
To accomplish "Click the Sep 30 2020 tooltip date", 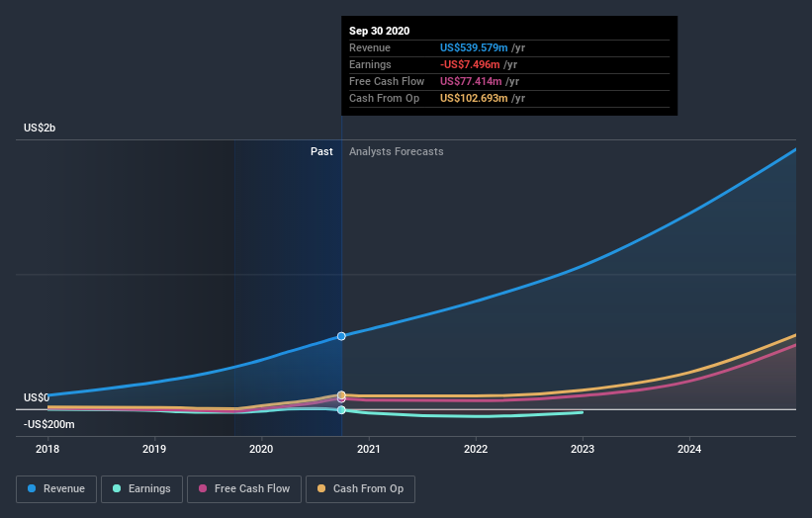I will (379, 31).
